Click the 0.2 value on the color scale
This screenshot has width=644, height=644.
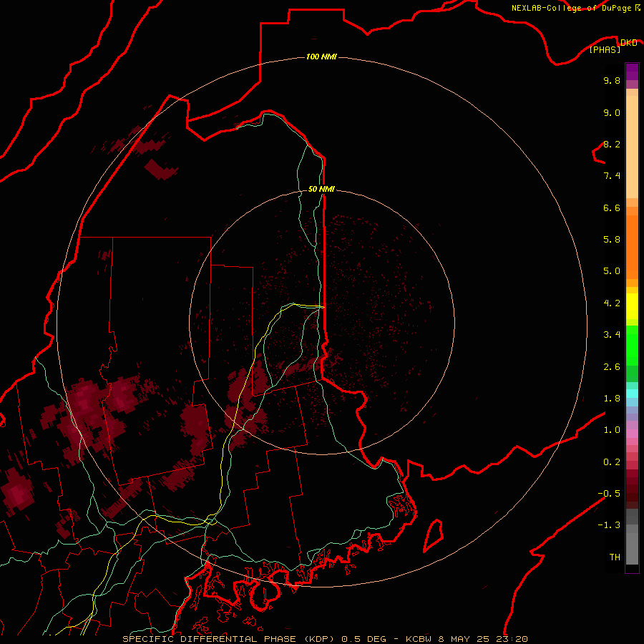pyautogui.click(x=612, y=462)
